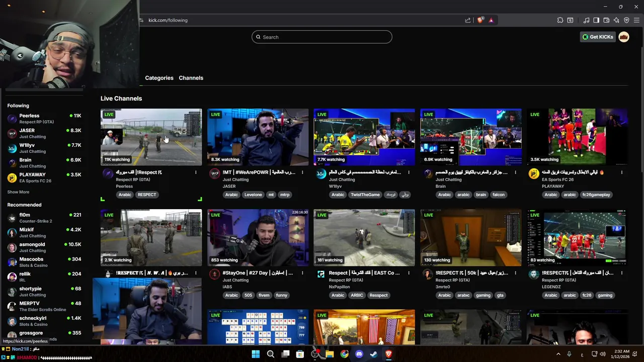Open options menu for JASER stream card
Image resolution: width=644 pixels, height=362 pixels.
[302, 172]
